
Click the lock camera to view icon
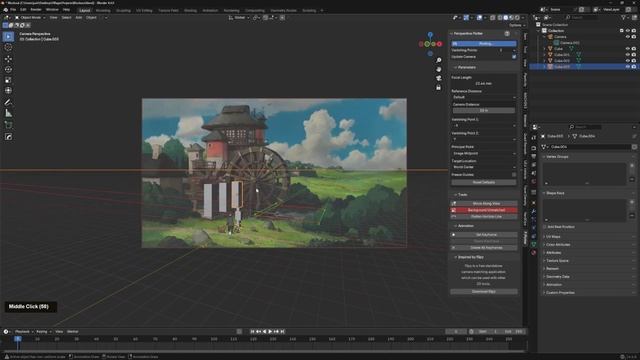click(438, 87)
